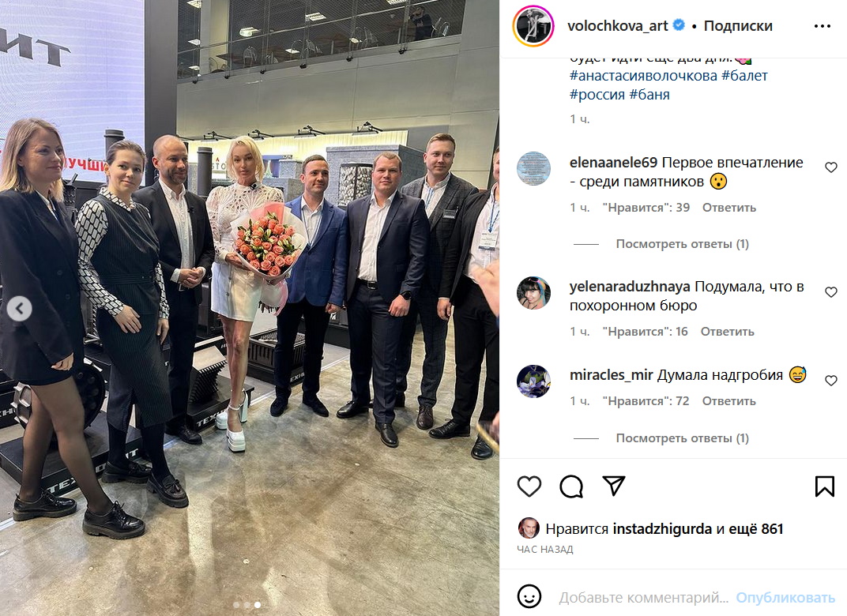Save post with bookmark icon
The width and height of the screenshot is (847, 616).
[824, 486]
